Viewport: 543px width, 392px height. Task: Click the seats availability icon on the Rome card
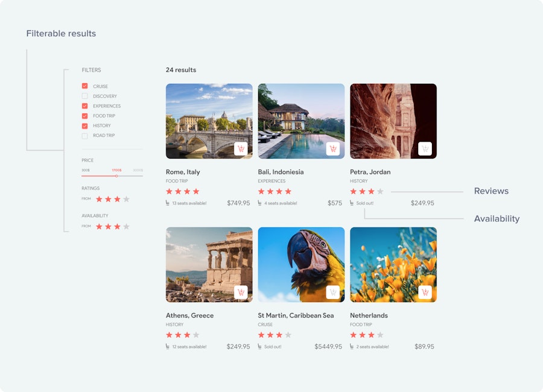point(170,203)
